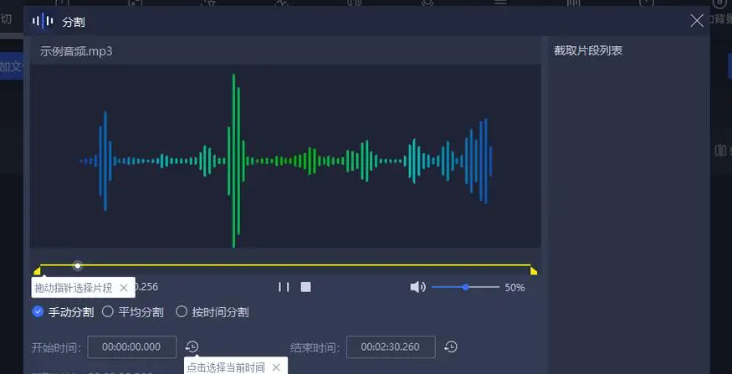The height and width of the screenshot is (374, 732).
Task: Click the audio waveform display
Action: (285, 156)
